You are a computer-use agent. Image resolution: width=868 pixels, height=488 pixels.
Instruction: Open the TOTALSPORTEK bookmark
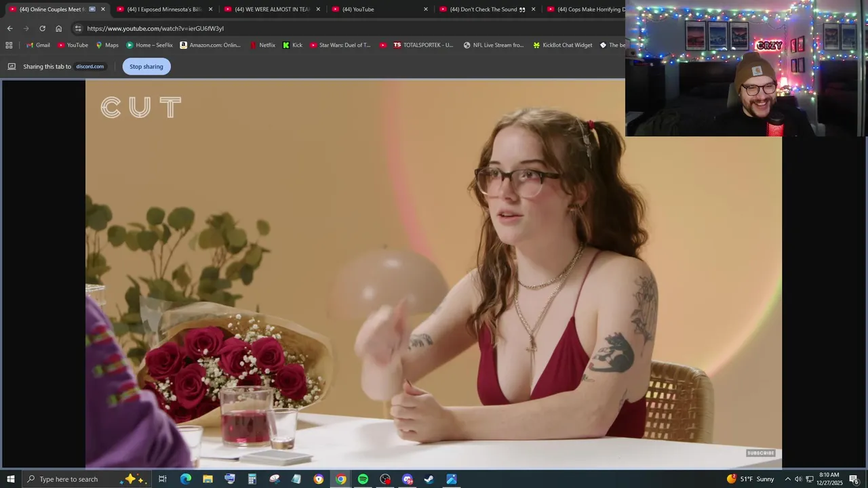click(423, 45)
